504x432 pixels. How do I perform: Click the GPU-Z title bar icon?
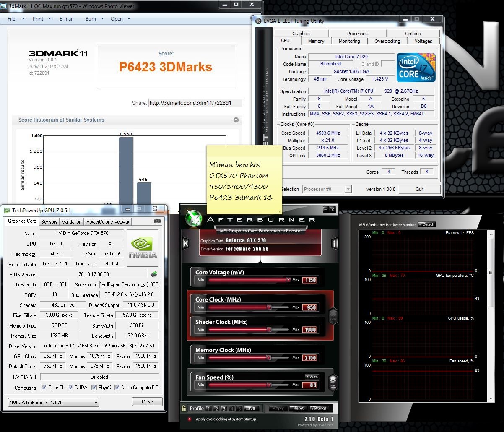[x=6, y=211]
